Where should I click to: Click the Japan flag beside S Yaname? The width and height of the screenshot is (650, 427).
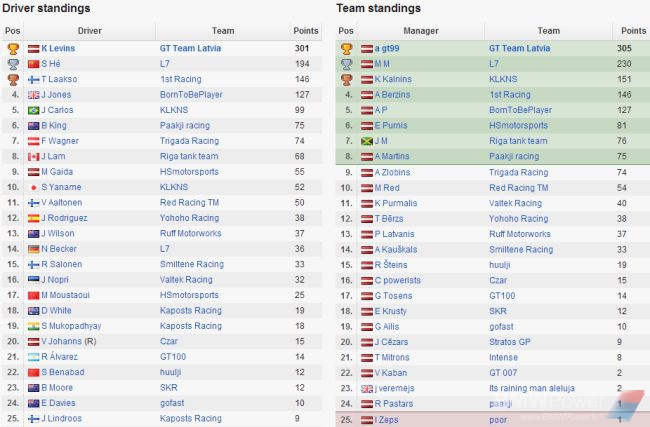click(x=34, y=187)
